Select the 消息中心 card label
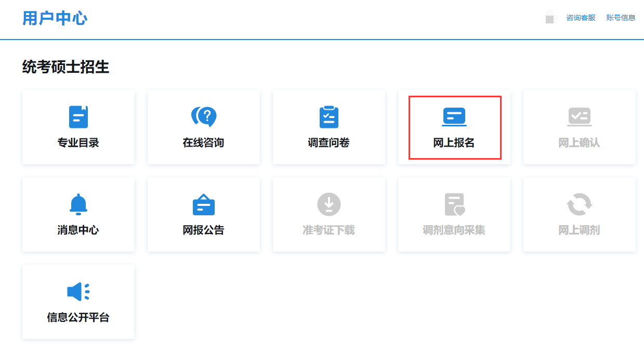The image size is (644, 351). coord(78,230)
